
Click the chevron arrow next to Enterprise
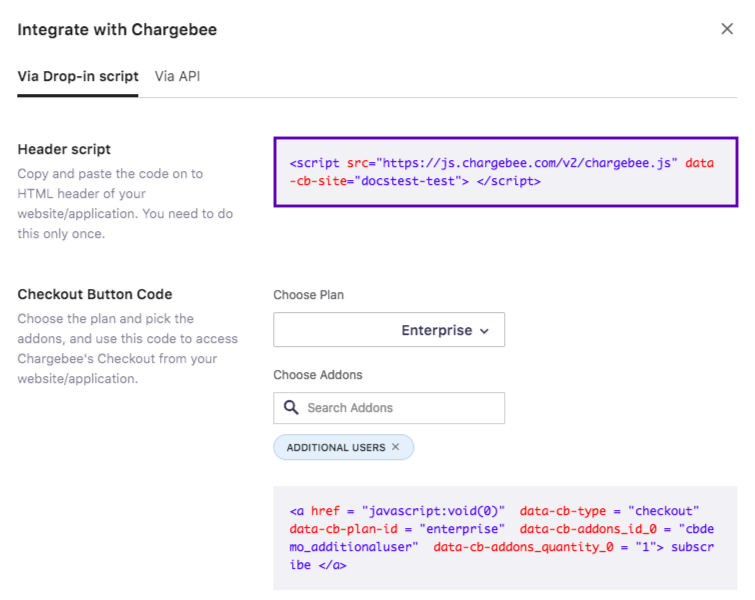[485, 331]
